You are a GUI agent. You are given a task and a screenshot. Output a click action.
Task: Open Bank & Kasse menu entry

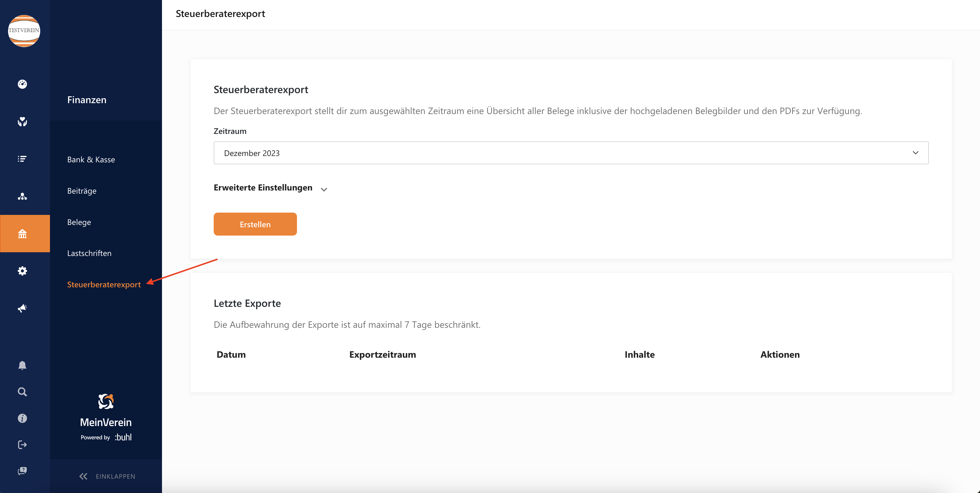click(91, 160)
